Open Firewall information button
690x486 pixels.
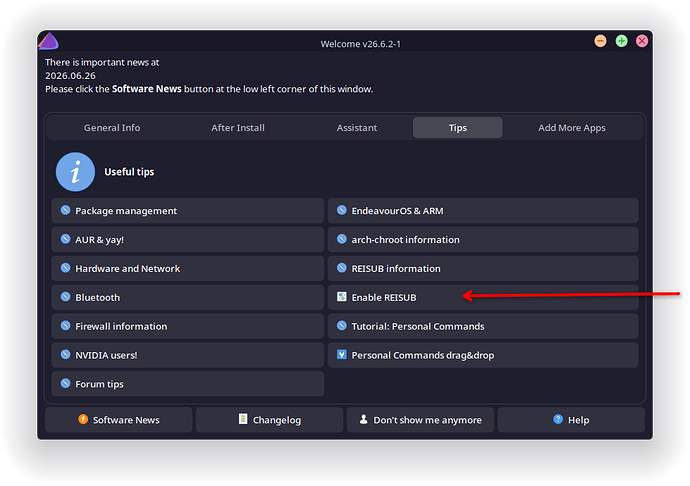point(188,326)
